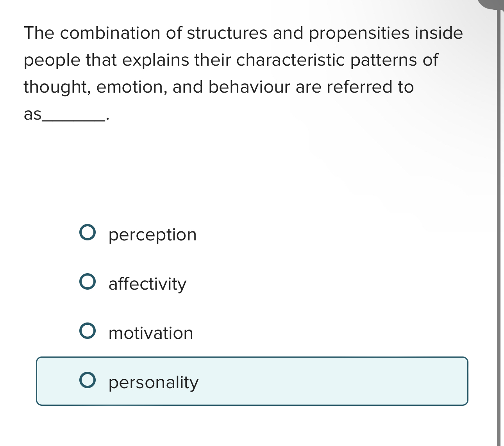Screen dimensions: 504x446
Task: Click the "perception" answer label
Action: (x=152, y=235)
